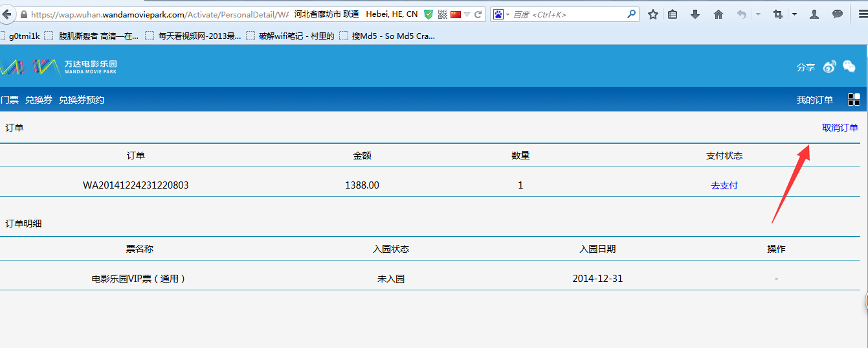The image size is (868, 348).
Task: Click the URL address bar
Action: (159, 14)
